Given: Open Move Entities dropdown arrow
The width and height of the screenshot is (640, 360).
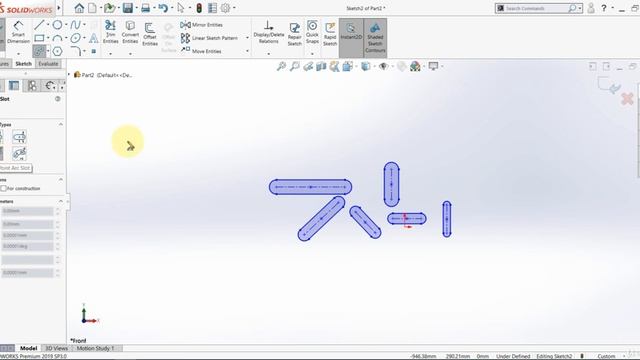Looking at the screenshot, I should [x=247, y=51].
